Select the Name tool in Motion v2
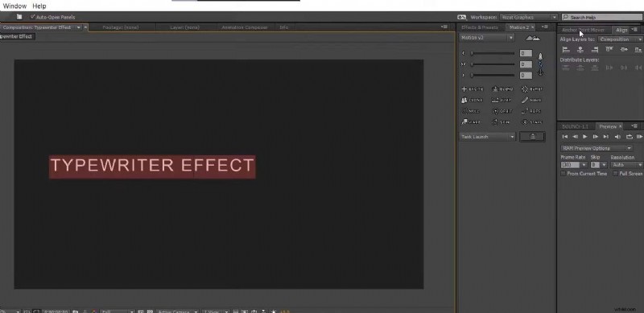Screen dimensions: 644x313 click(532, 101)
